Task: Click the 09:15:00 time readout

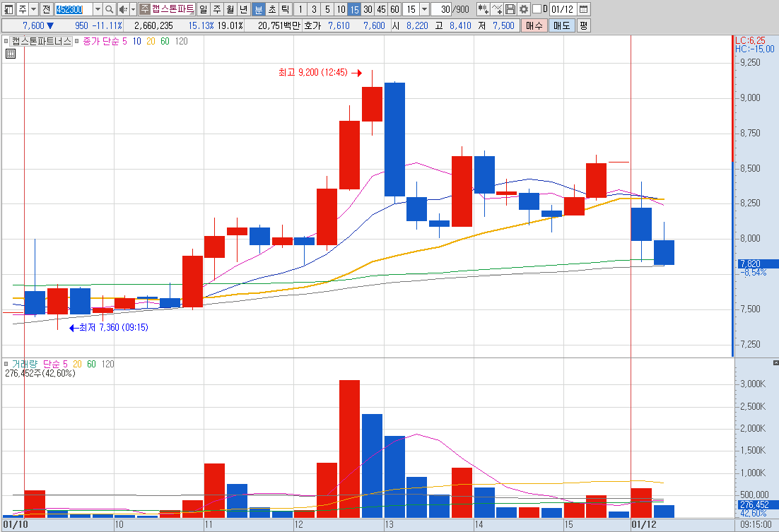Action: 756,524
